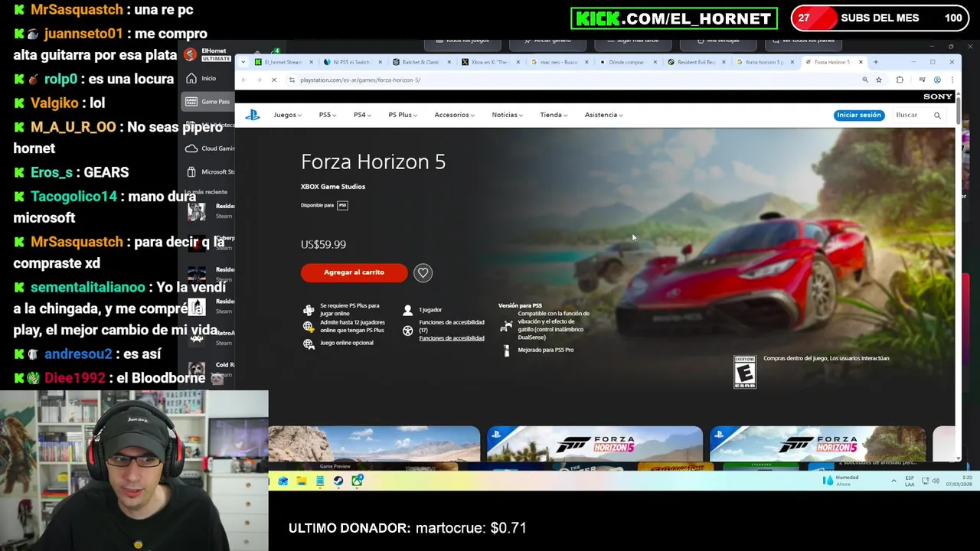Viewport: 980px width, 551px height.
Task: Click the playstation.com URL in the address bar
Action: pos(360,80)
